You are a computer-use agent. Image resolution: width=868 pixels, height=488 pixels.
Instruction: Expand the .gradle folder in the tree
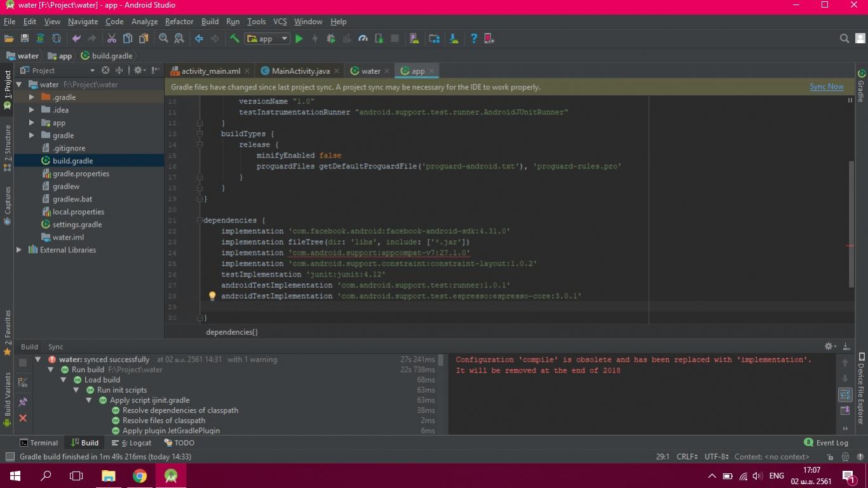click(32, 97)
